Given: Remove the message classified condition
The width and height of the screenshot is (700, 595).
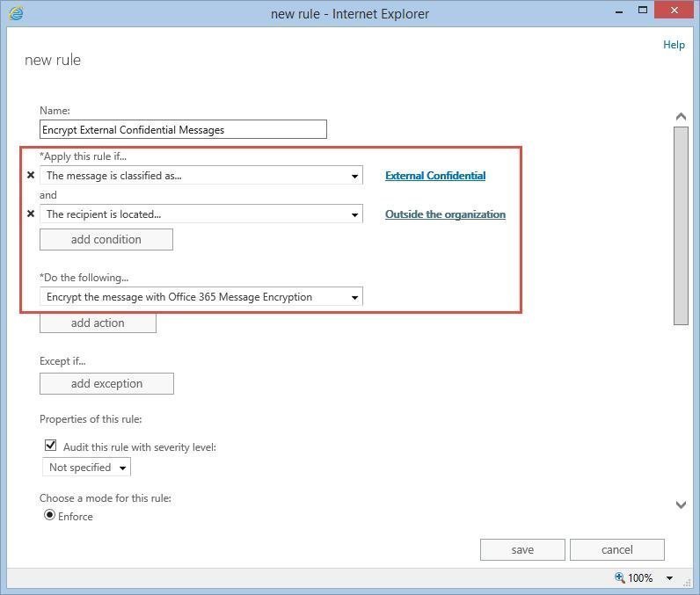Looking at the screenshot, I should tap(31, 176).
